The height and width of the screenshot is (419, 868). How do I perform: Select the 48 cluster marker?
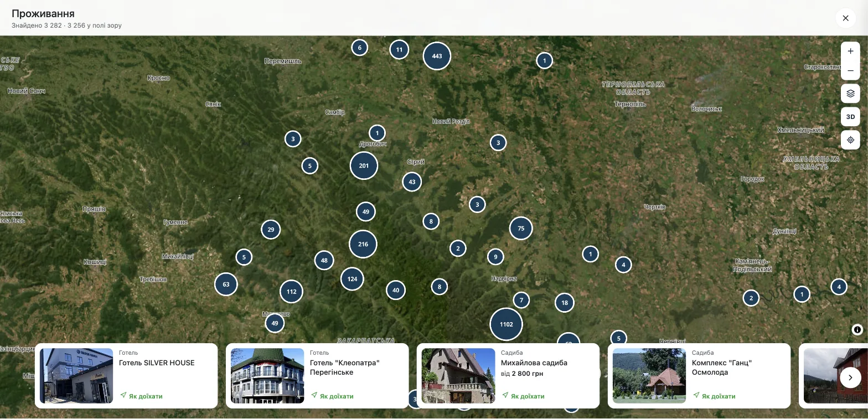click(324, 260)
